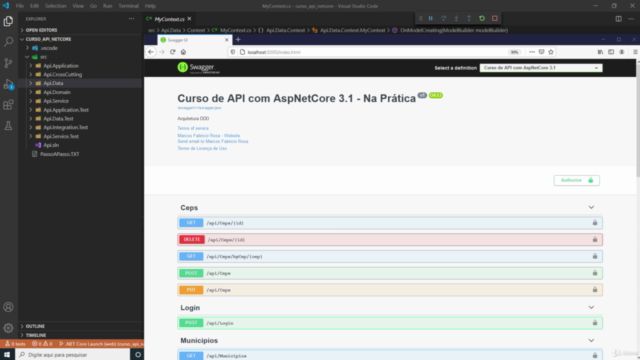This screenshot has width=640, height=360.
Task: Pause the debug session
Action: point(431,18)
